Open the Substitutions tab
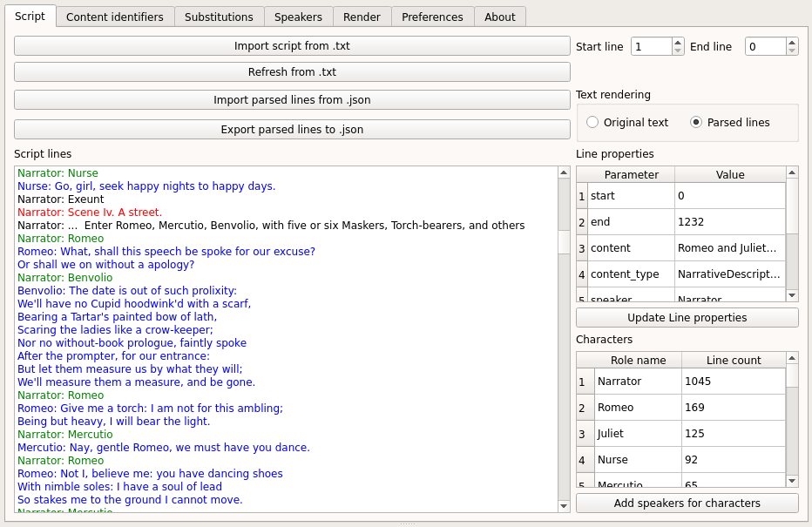 click(219, 17)
